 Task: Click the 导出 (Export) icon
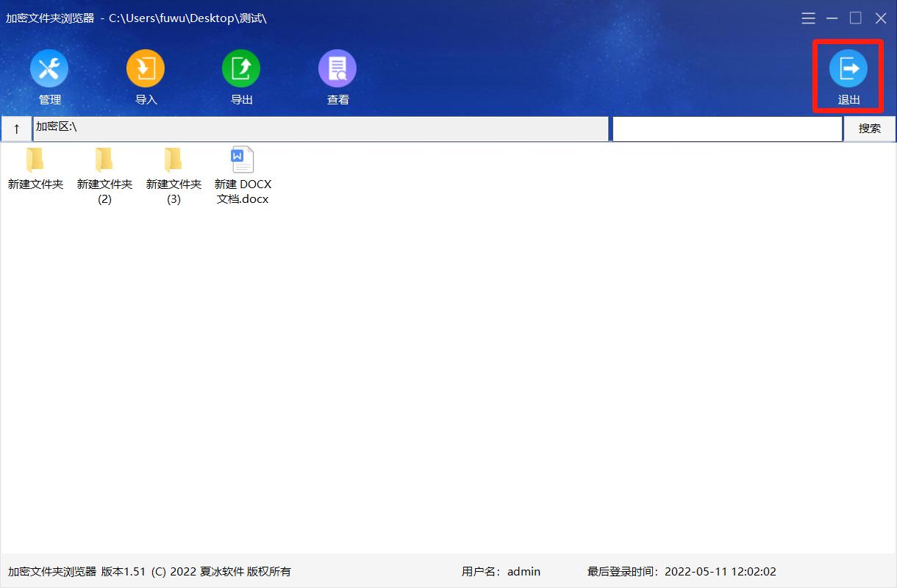tap(241, 76)
